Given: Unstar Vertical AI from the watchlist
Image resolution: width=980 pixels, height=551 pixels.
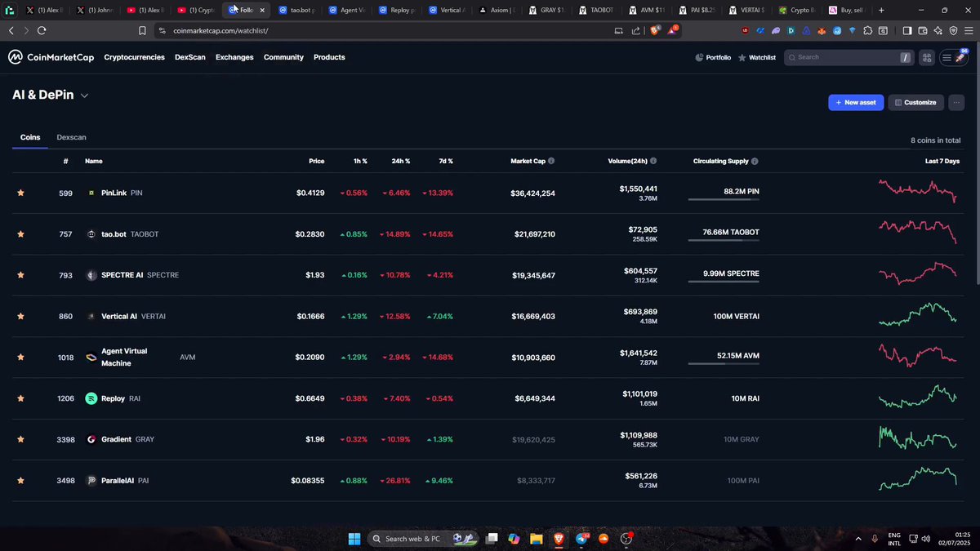Looking at the screenshot, I should [20, 316].
